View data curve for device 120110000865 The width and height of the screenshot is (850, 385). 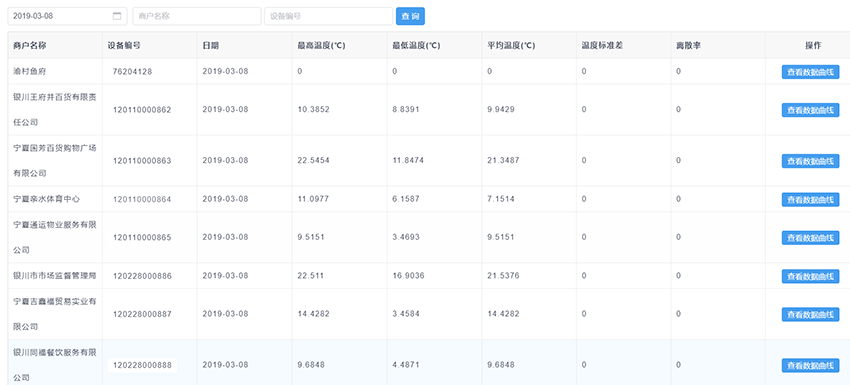[x=810, y=238]
